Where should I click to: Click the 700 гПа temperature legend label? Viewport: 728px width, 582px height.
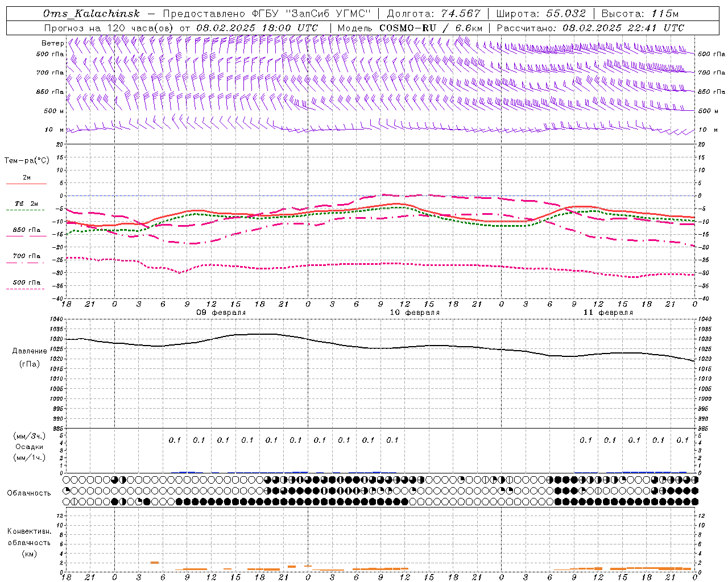point(27,256)
